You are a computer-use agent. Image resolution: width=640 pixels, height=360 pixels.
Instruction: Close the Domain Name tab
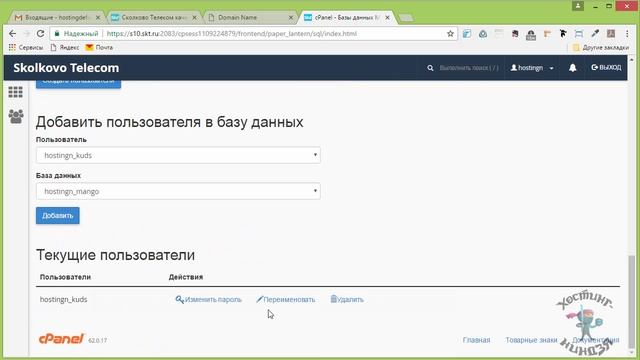point(291,18)
